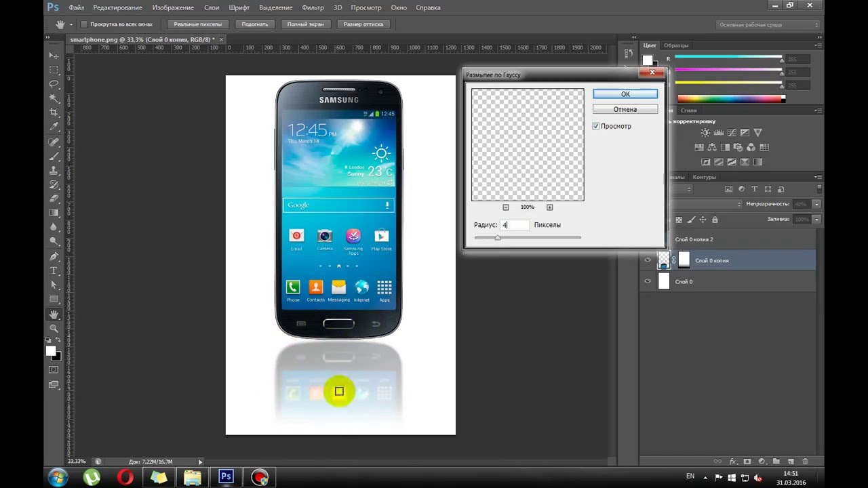Confirm Gaussian Blur with OK

(x=625, y=94)
